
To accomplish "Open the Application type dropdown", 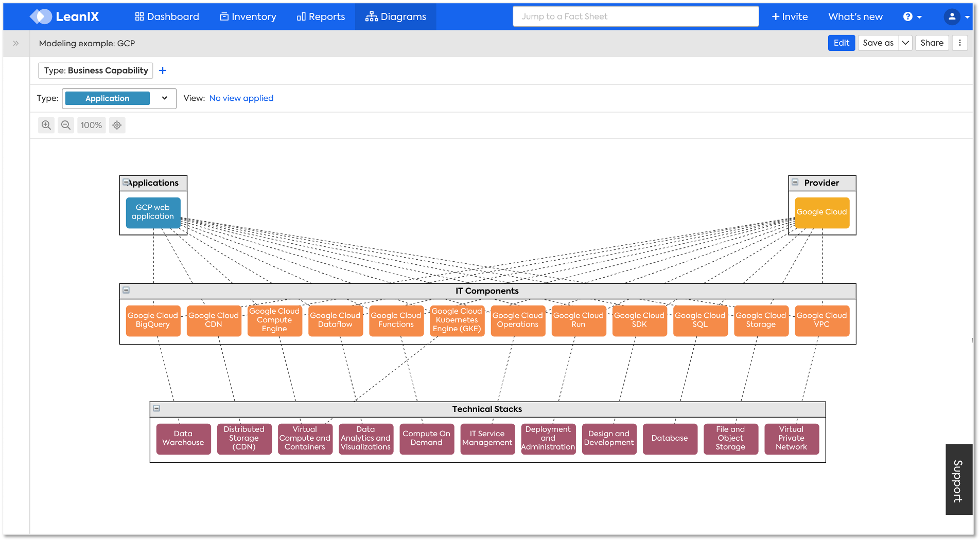I will tap(119, 98).
